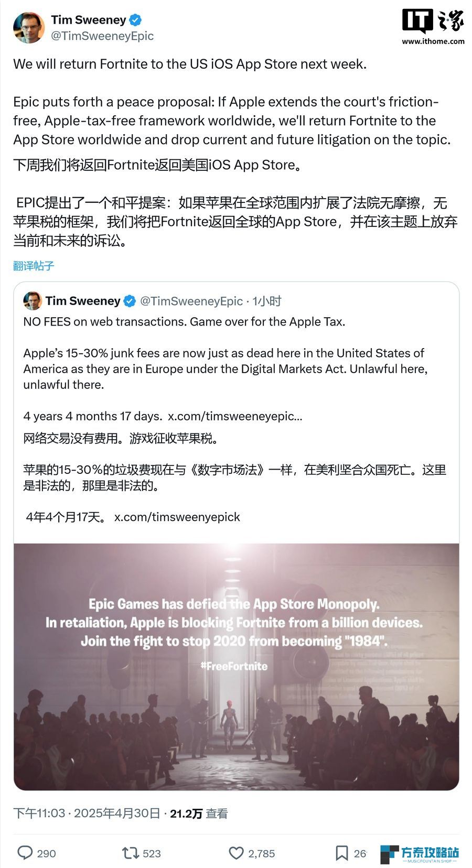Image resolution: width=472 pixels, height=868 pixels.
Task: Click the 下午11:03 2025年4月30日 timestamp
Action: [87, 813]
